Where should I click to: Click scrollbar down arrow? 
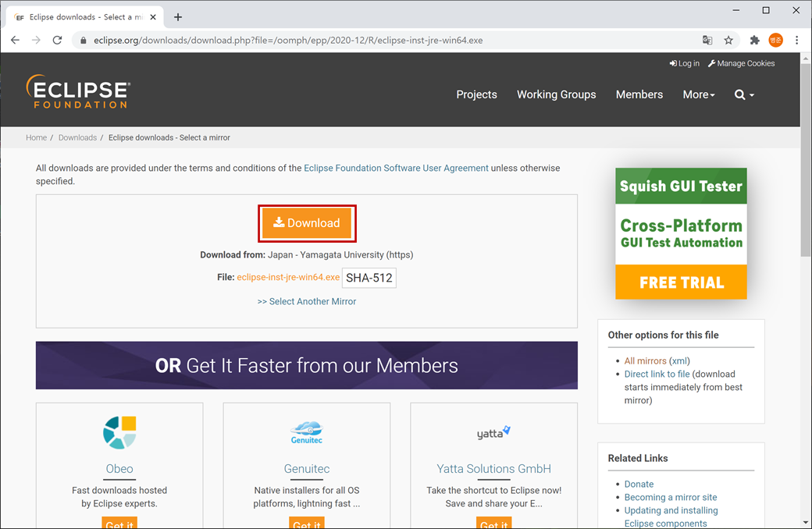805,523
